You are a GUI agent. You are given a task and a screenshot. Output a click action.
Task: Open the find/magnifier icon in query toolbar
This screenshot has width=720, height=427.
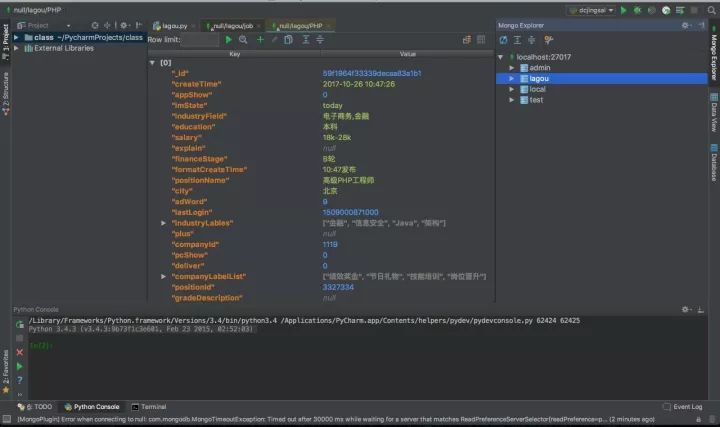[243, 40]
